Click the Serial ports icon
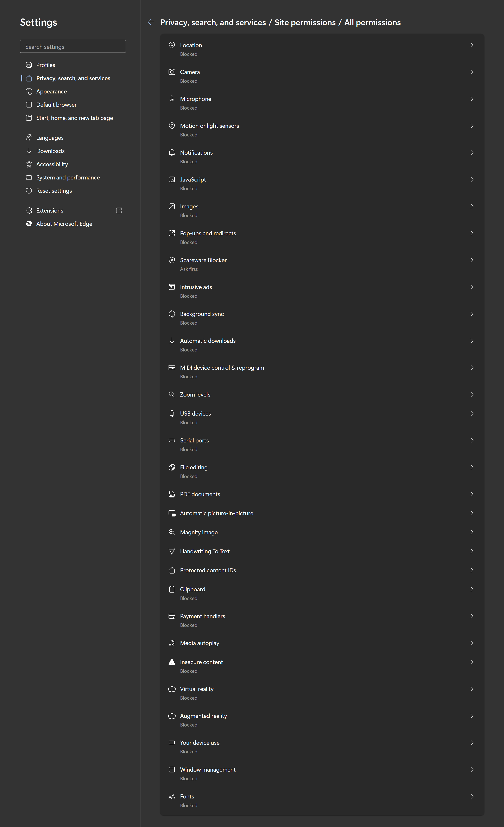504x827 pixels. [172, 440]
